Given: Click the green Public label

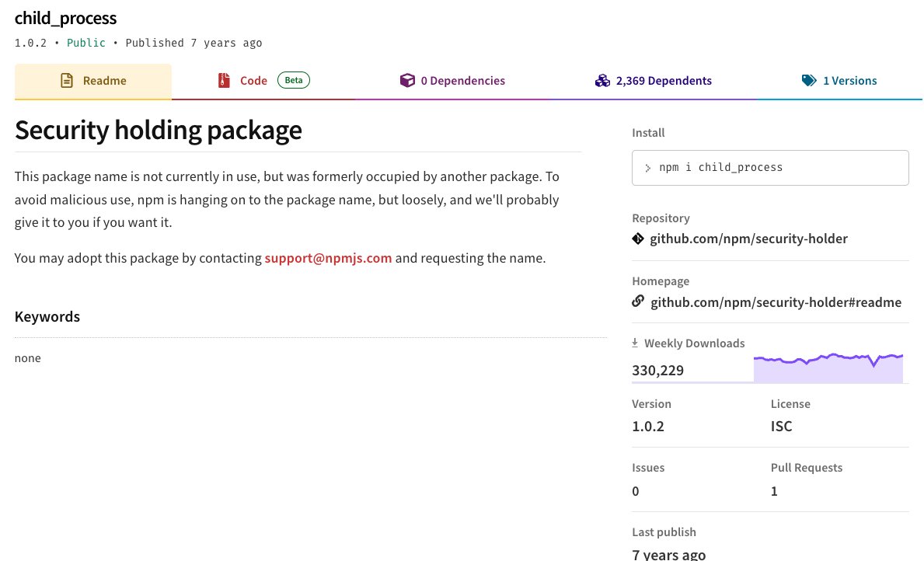Looking at the screenshot, I should pyautogui.click(x=86, y=43).
